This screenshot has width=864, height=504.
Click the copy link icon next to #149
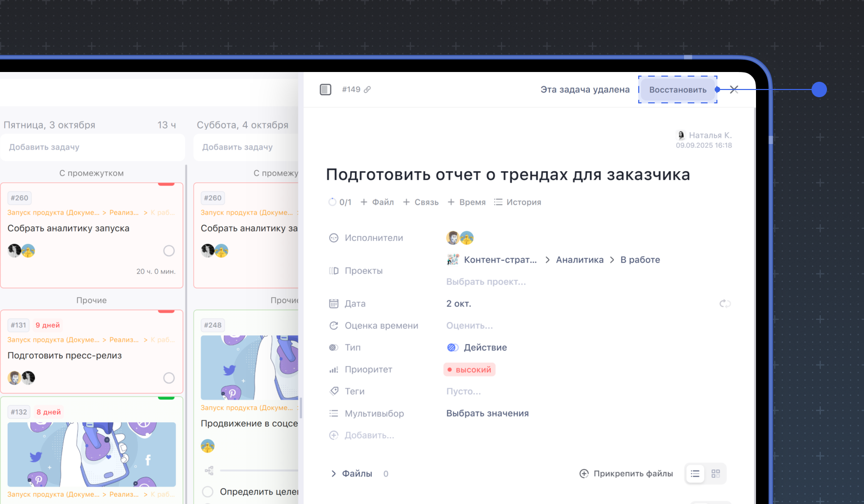coord(367,89)
